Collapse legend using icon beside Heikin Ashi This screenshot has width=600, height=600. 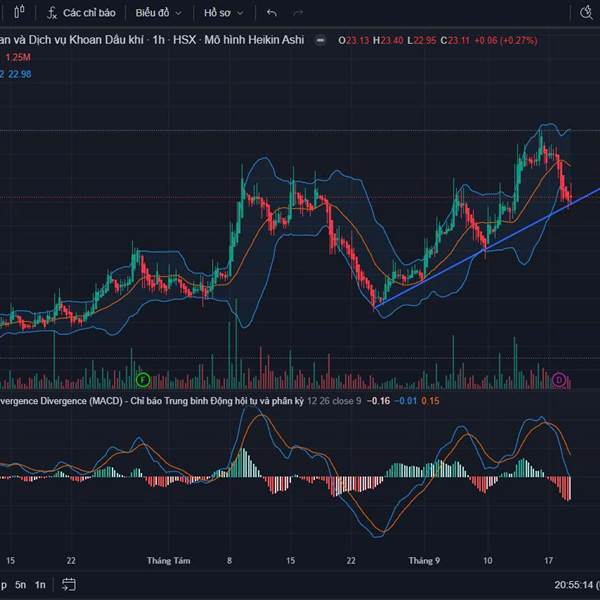click(319, 40)
